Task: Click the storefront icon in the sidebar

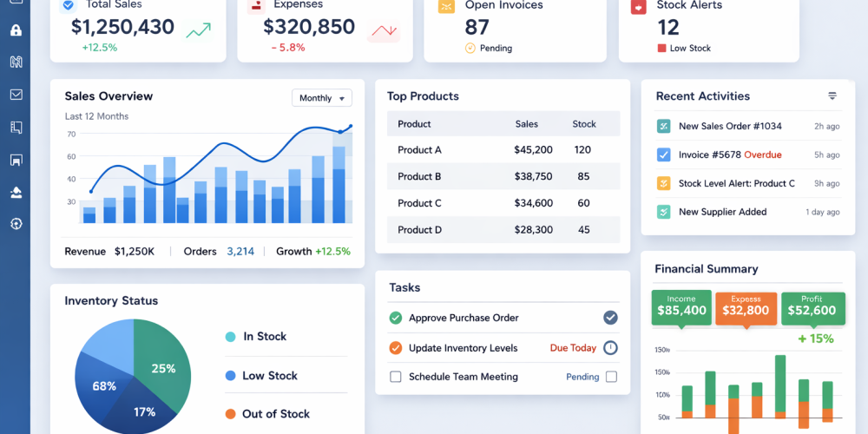Action: click(x=16, y=160)
